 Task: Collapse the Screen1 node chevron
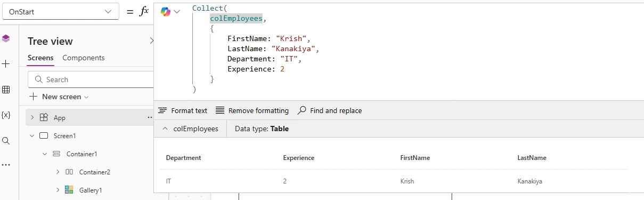click(x=32, y=135)
